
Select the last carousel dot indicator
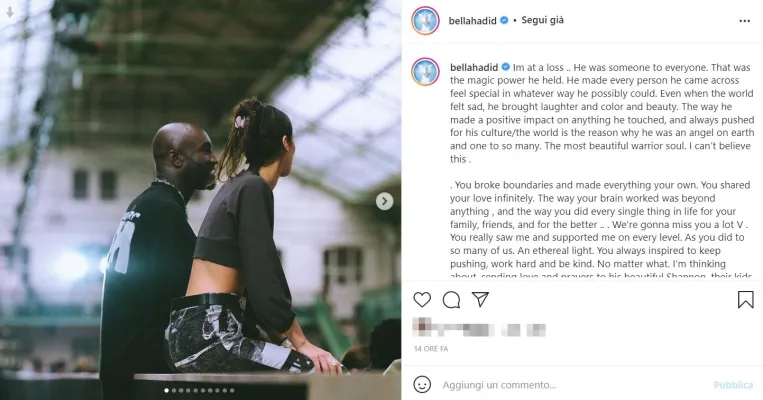pos(232,390)
